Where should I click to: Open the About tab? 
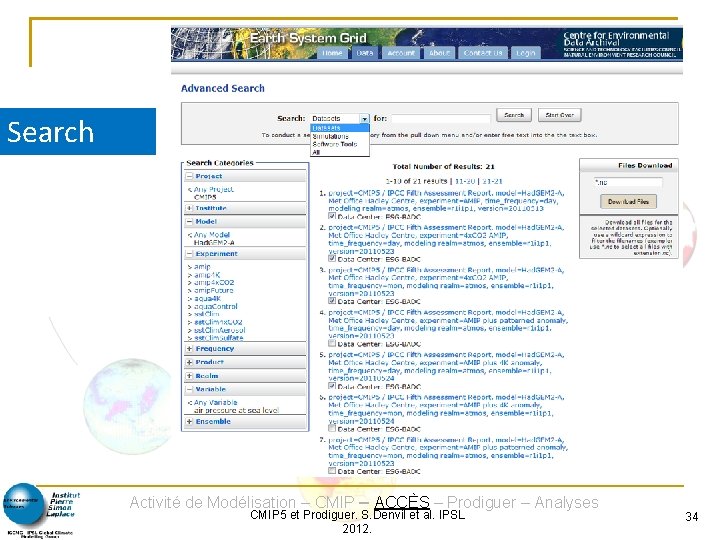click(439, 53)
